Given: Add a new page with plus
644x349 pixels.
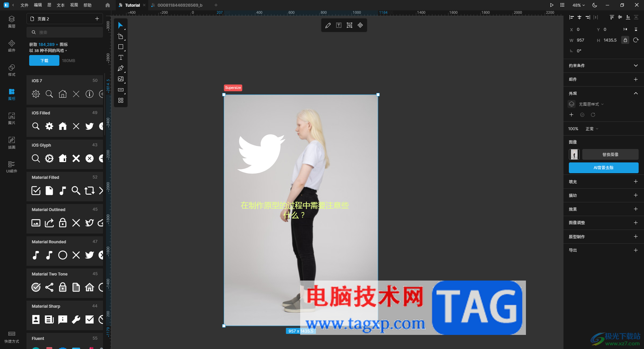Looking at the screenshot, I should tap(97, 19).
